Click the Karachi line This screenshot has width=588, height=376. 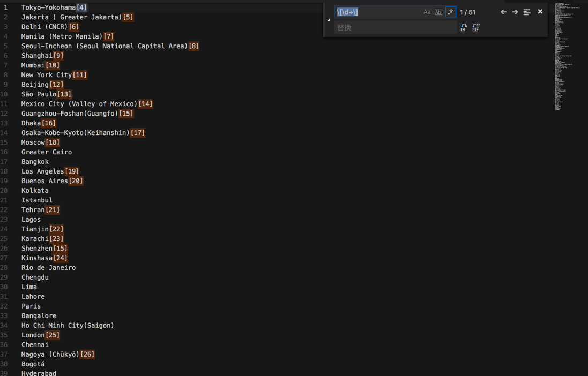(x=35, y=238)
